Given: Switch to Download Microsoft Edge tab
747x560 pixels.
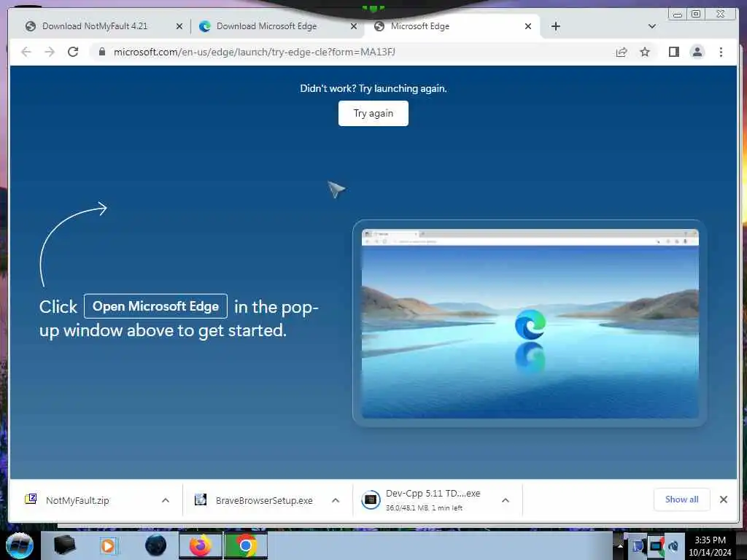Looking at the screenshot, I should [266, 26].
